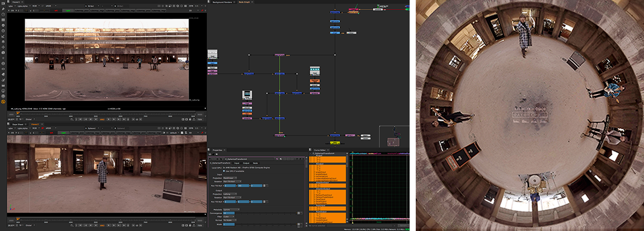
Task: Toggle cubemap_posx view button in Viewer2
Action: point(77,133)
